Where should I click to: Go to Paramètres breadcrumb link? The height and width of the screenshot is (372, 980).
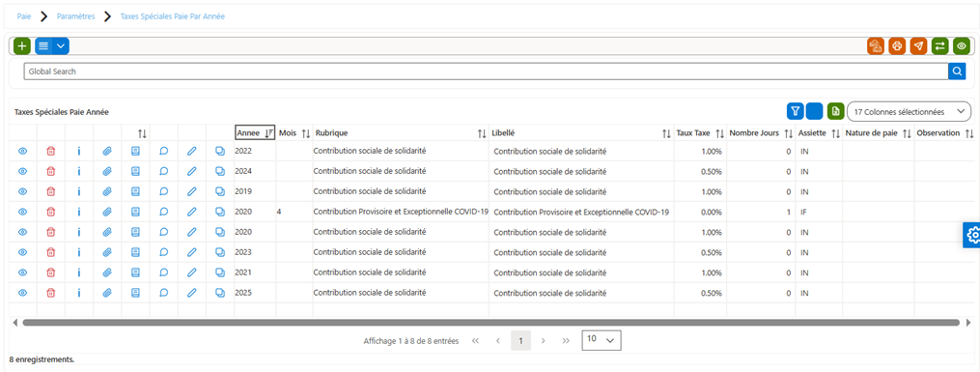click(75, 16)
